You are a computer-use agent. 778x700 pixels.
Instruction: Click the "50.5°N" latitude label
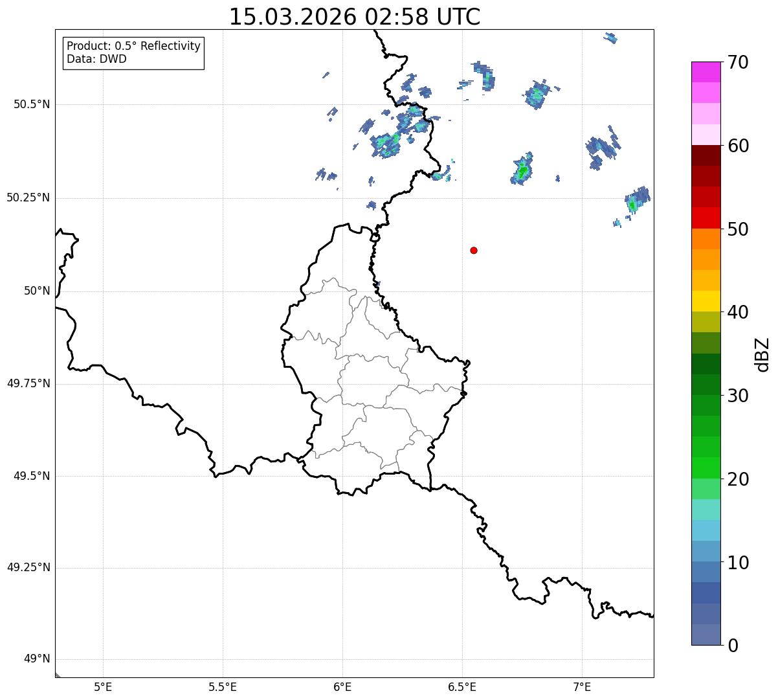pyautogui.click(x=32, y=105)
